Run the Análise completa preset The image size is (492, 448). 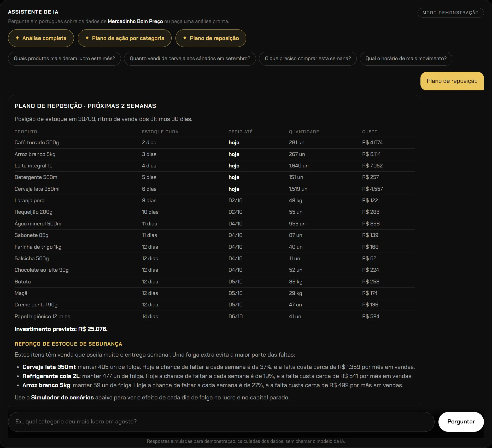[x=41, y=38]
